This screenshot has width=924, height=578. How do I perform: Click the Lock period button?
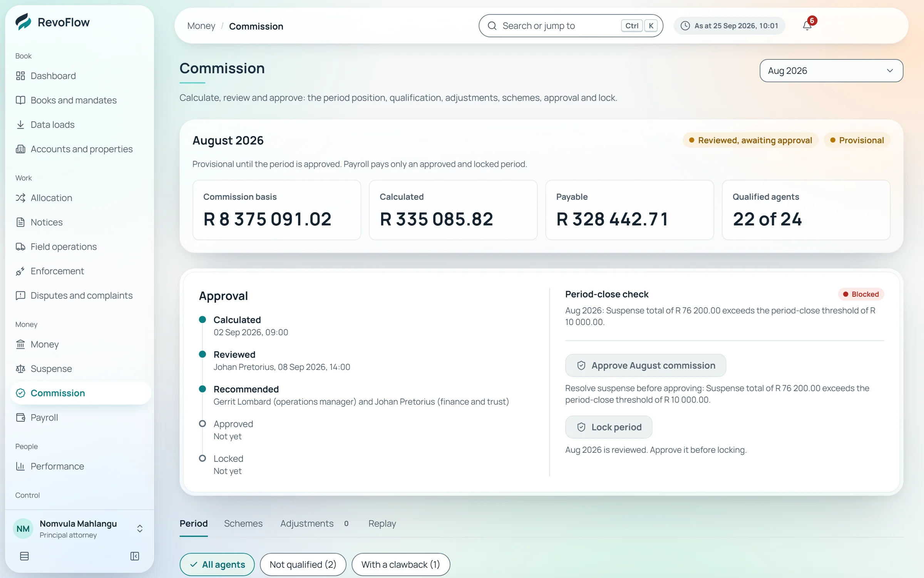click(609, 427)
